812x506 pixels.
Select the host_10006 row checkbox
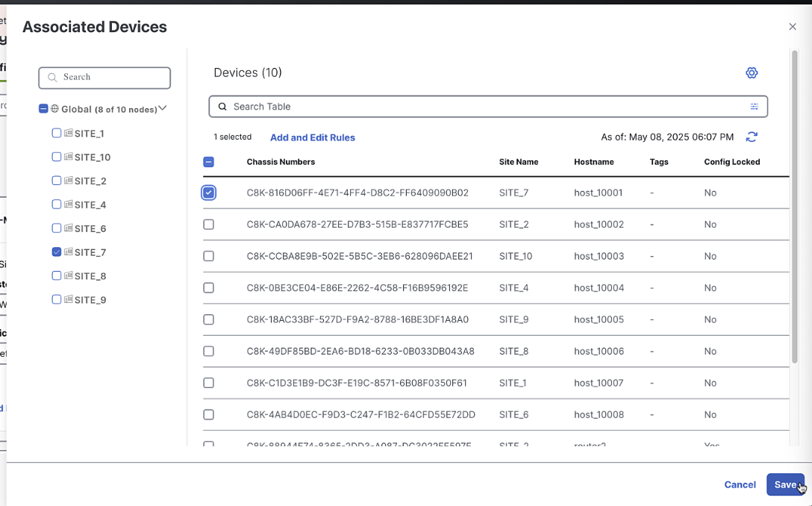[x=209, y=352]
